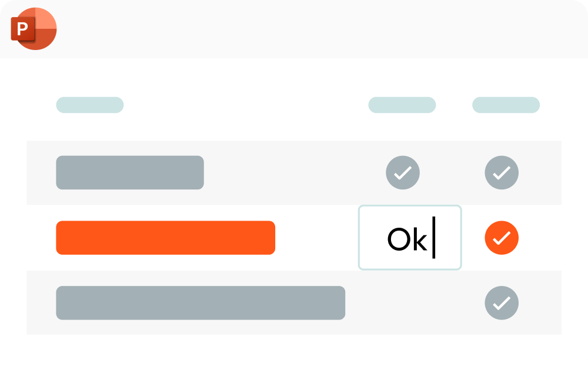The height and width of the screenshot is (373, 588).
Task: Toggle the gray checkmark in the third row
Action: [x=502, y=303]
